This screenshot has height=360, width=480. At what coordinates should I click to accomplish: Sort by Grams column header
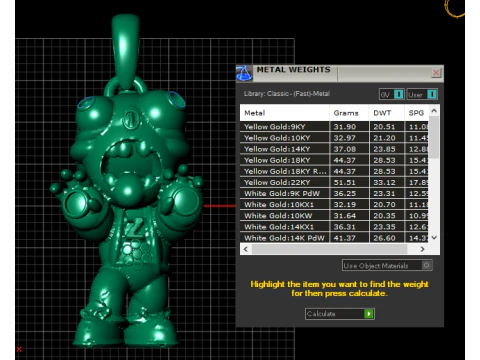[349, 113]
